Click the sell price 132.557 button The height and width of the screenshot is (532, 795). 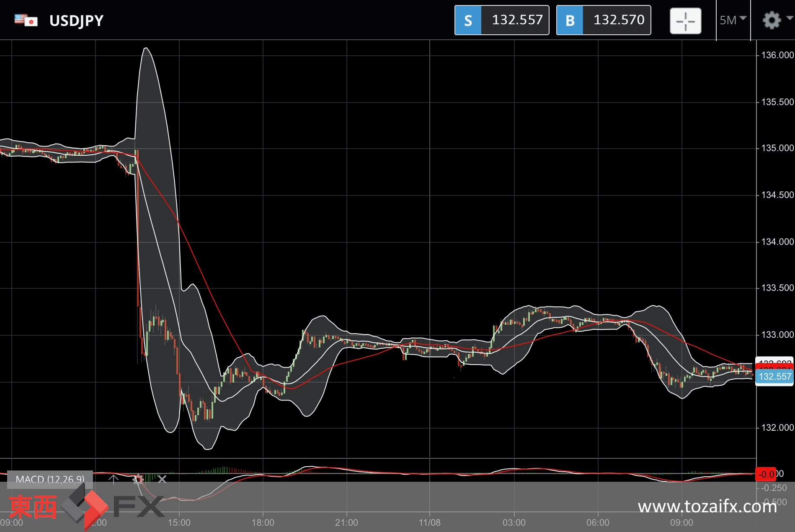click(502, 20)
